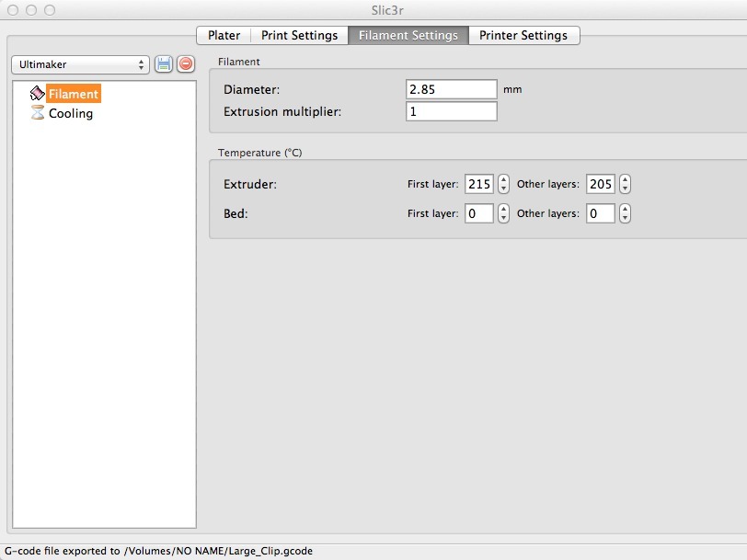
Task: Click the 'Diameter:' label
Action: click(251, 89)
